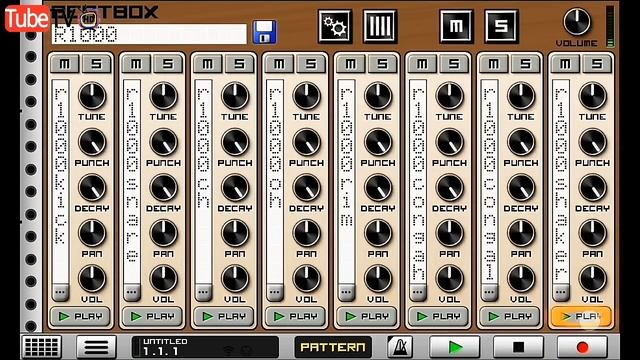This screenshot has width=640, height=360.
Task: Stop playback with the square button
Action: tap(518, 347)
